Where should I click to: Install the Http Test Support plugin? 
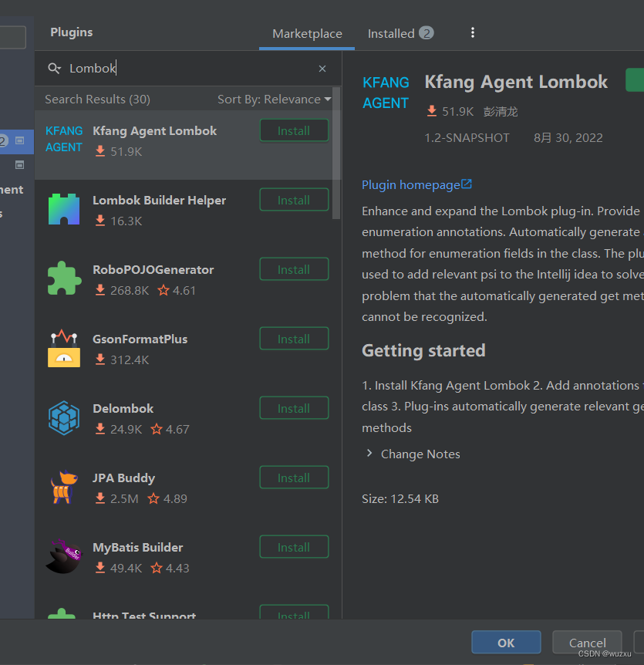294,613
